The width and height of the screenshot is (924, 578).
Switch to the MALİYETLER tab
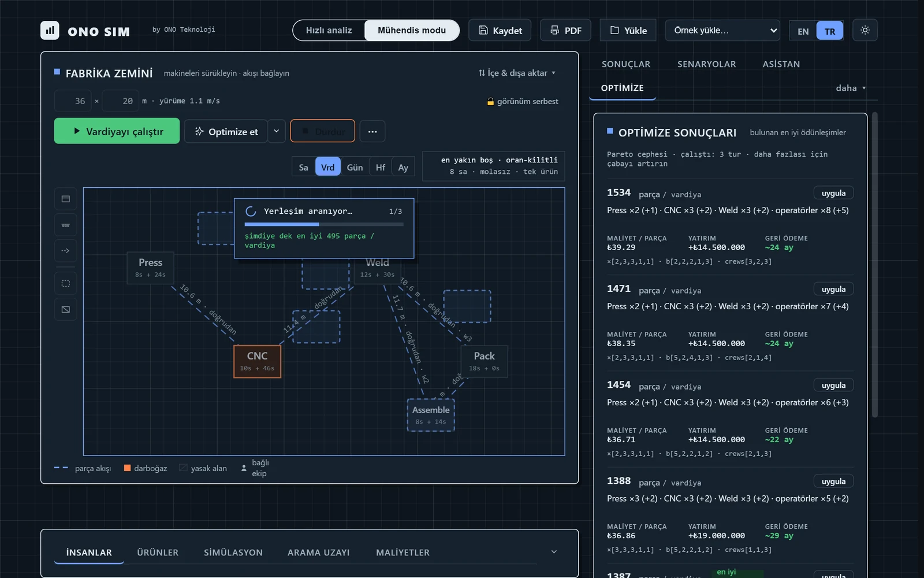[x=403, y=553]
